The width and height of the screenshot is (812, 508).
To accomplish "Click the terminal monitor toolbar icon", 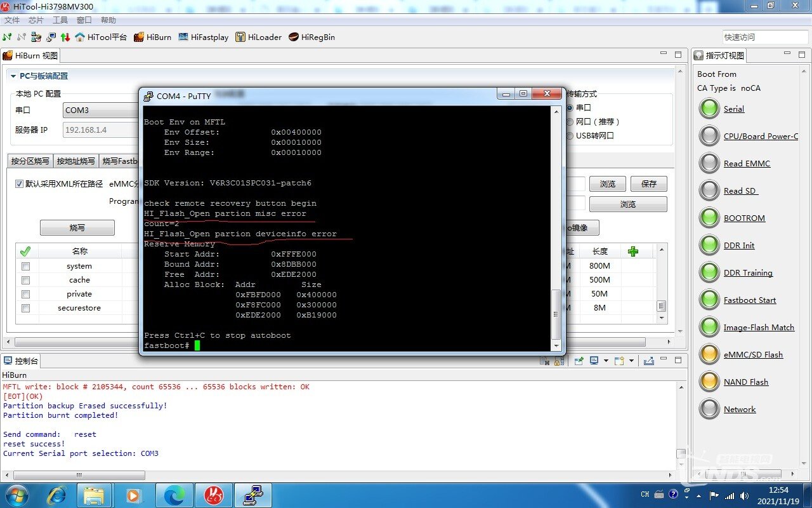I will pos(51,37).
